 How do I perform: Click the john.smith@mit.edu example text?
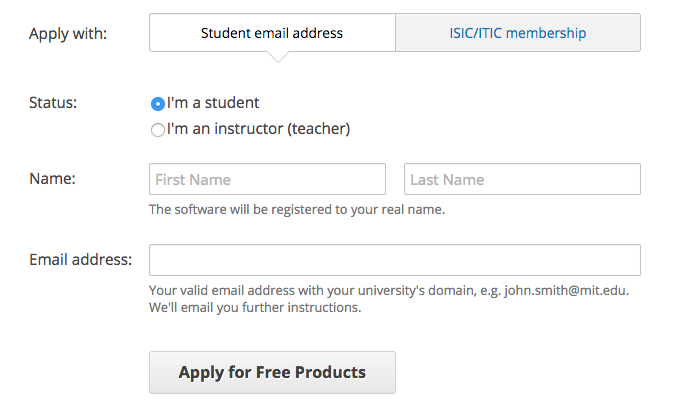(566, 291)
